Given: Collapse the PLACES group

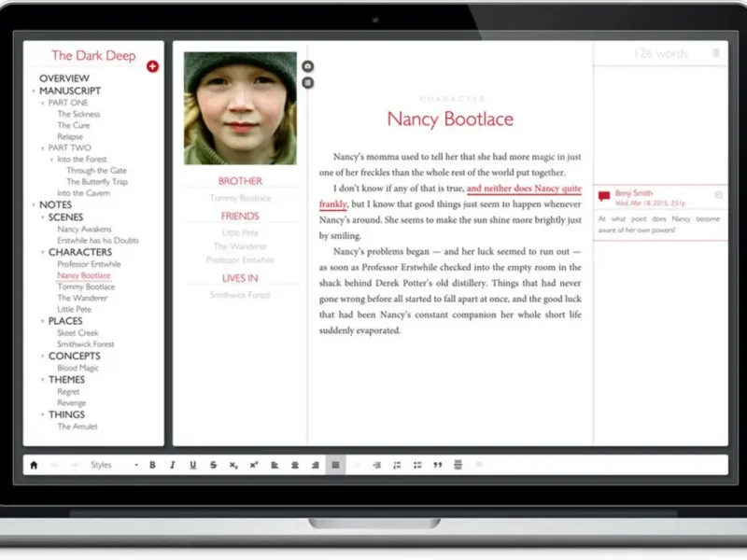Looking at the screenshot, I should point(42,321).
